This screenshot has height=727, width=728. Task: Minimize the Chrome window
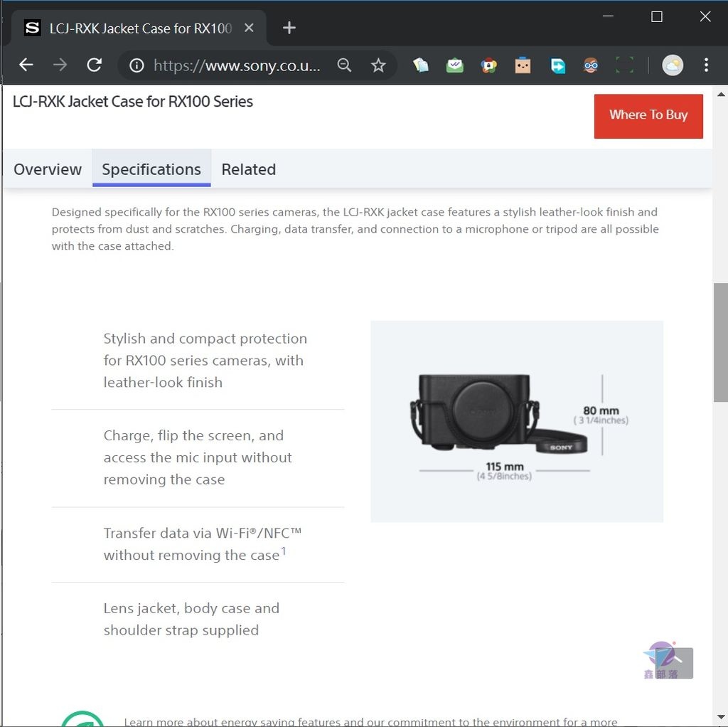[x=609, y=17]
